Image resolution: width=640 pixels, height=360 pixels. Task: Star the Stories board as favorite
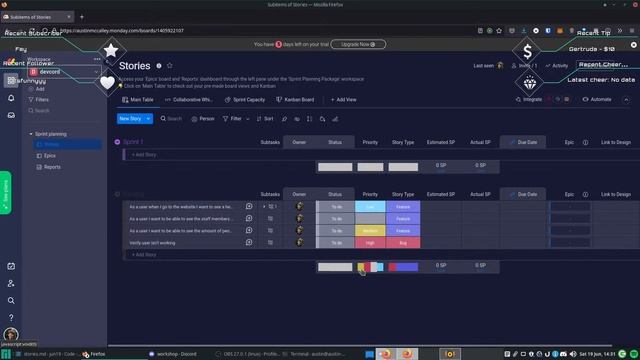170,65
